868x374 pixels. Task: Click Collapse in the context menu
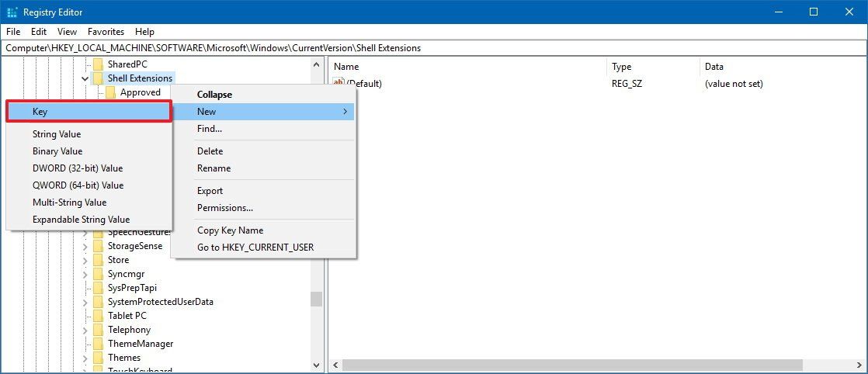pyautogui.click(x=263, y=95)
